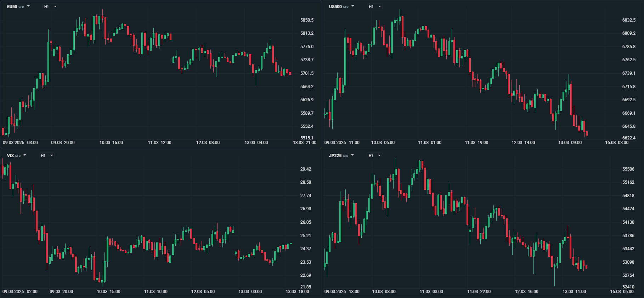Change the H1 timeframe on JP225 chart

pos(374,156)
